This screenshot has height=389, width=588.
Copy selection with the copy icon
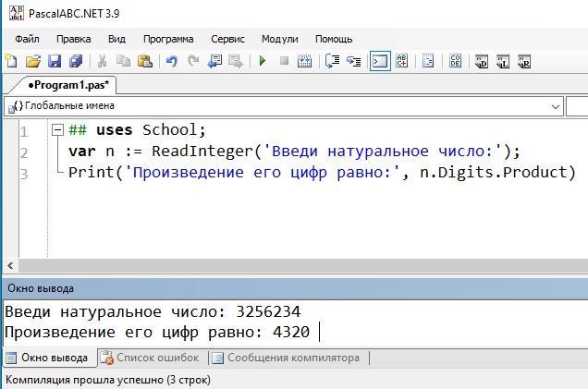click(123, 61)
